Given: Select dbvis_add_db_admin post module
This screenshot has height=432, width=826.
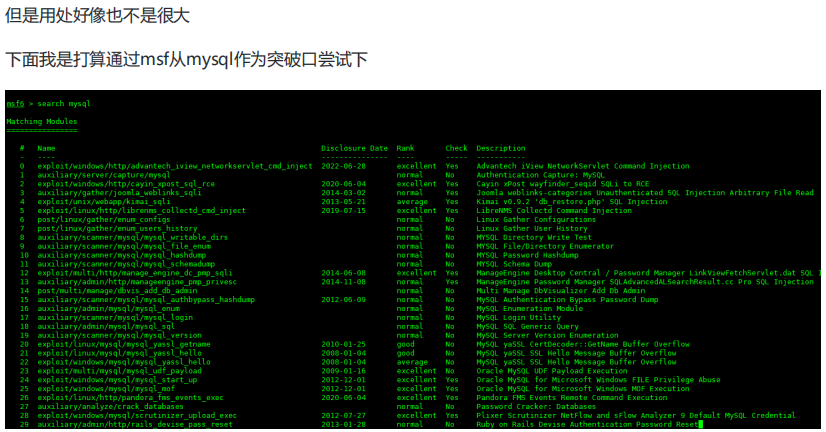Looking at the screenshot, I should tap(117, 291).
